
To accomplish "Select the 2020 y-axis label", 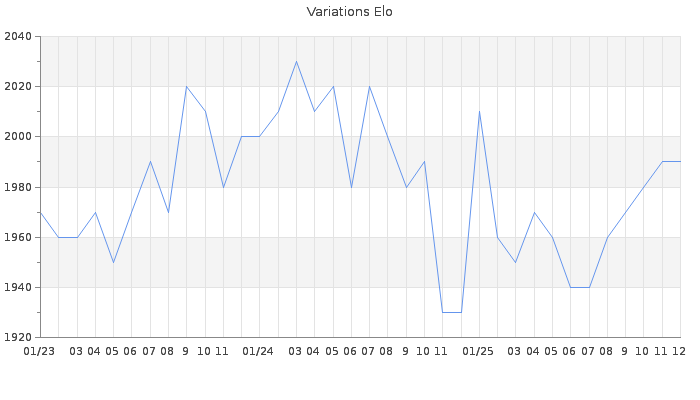I will click(x=18, y=87).
